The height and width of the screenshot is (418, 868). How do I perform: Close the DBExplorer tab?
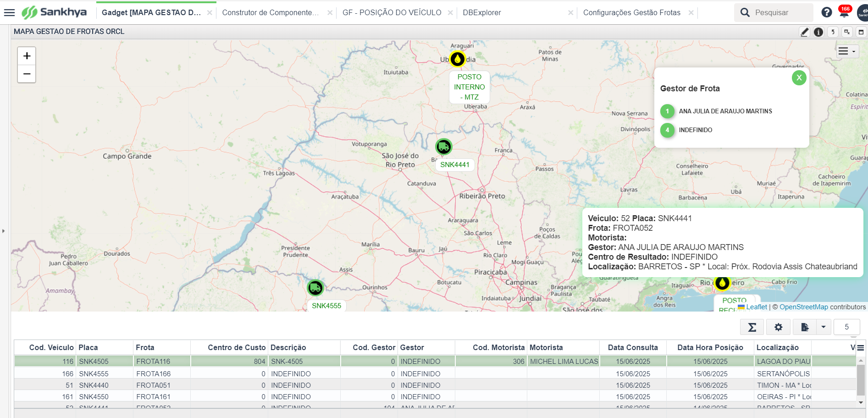click(x=570, y=13)
